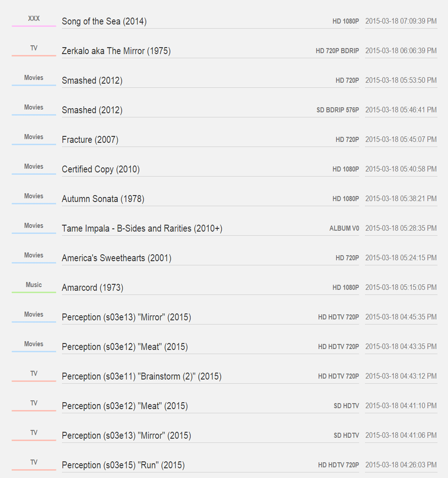This screenshot has width=448, height=478.
Task: Click the HD 720P BDRIP tag
Action: coord(337,51)
